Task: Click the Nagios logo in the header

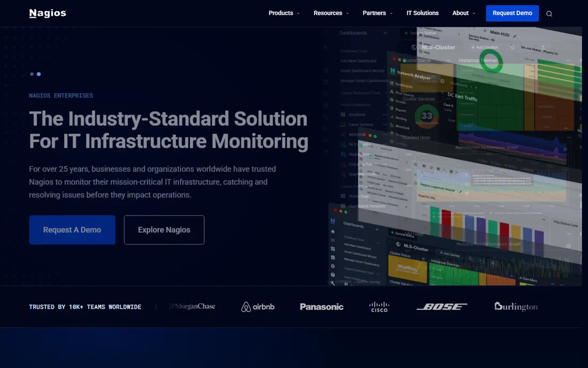Action: tap(48, 13)
